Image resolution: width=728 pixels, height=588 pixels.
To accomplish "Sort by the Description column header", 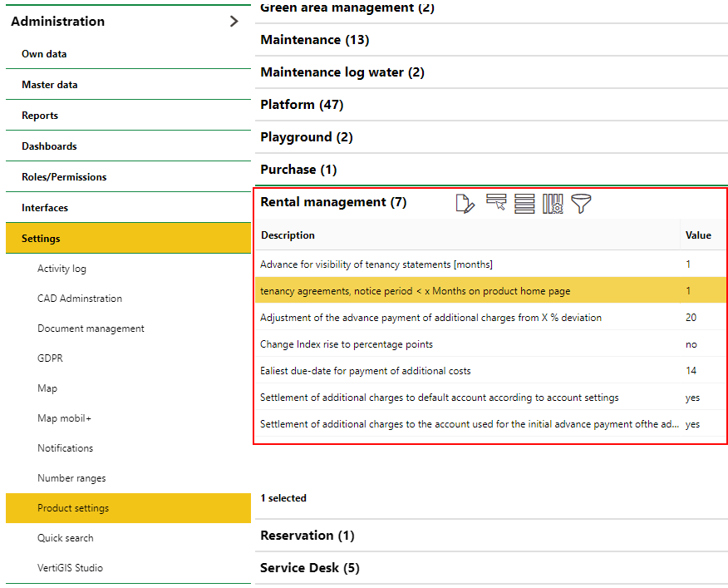I will click(288, 235).
